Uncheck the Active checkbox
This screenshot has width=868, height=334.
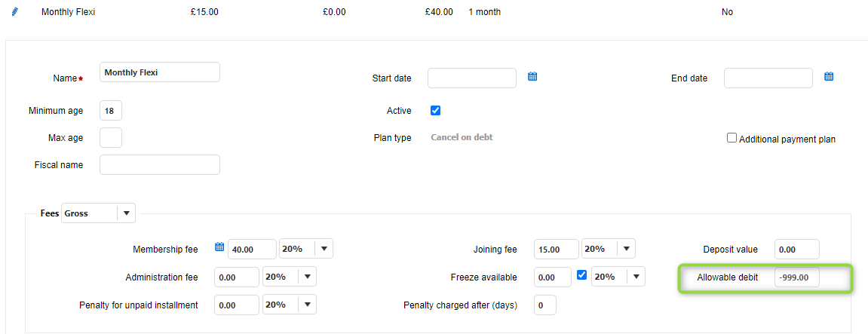[x=435, y=111]
